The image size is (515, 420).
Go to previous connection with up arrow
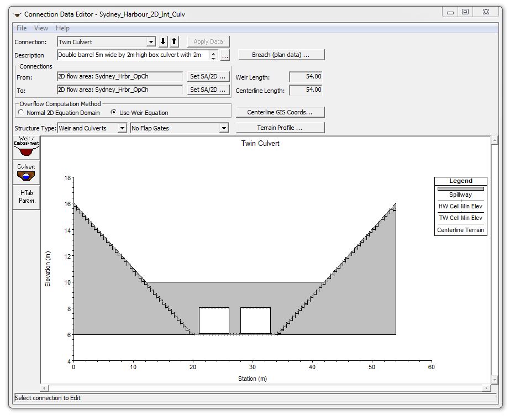(174, 41)
